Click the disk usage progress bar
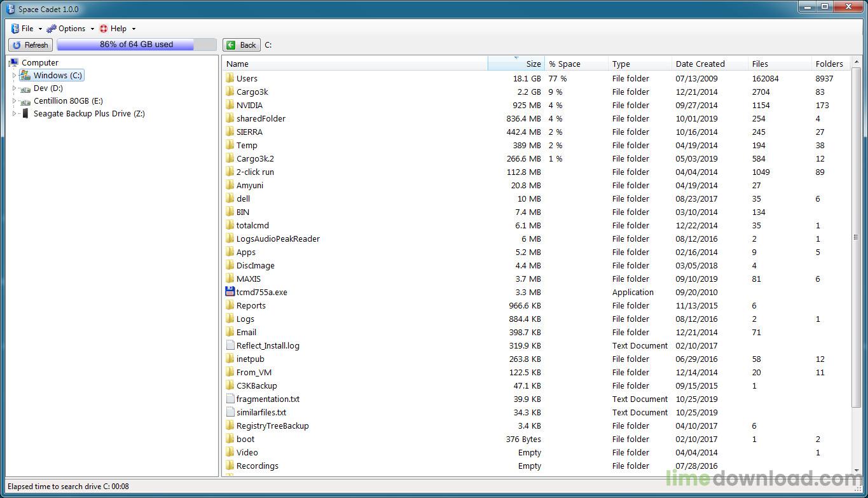 coord(136,45)
